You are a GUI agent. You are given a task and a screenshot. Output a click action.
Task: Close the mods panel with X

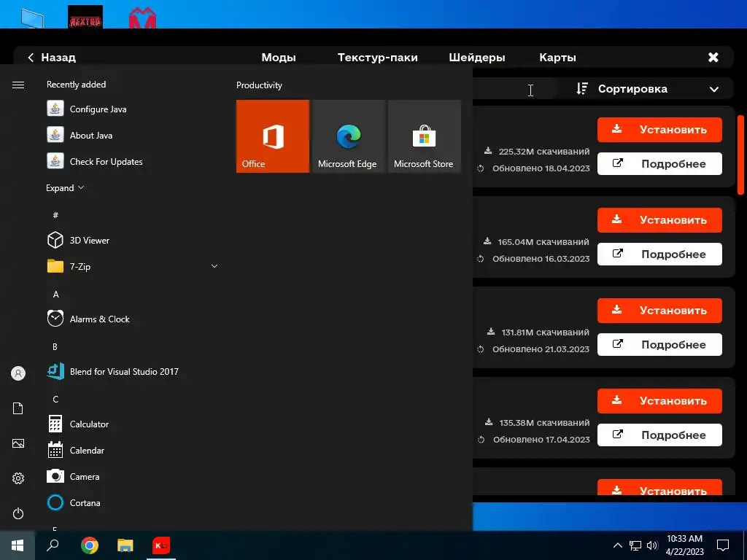tap(713, 58)
